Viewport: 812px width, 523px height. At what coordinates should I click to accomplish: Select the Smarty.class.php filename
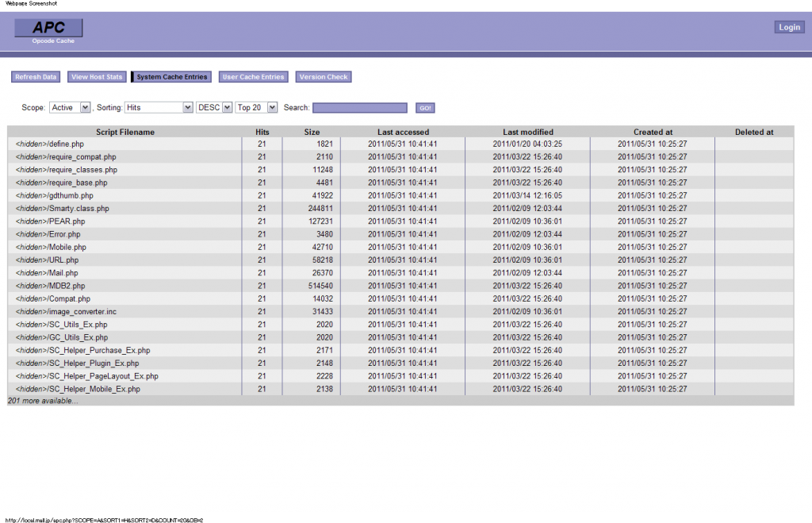point(62,209)
